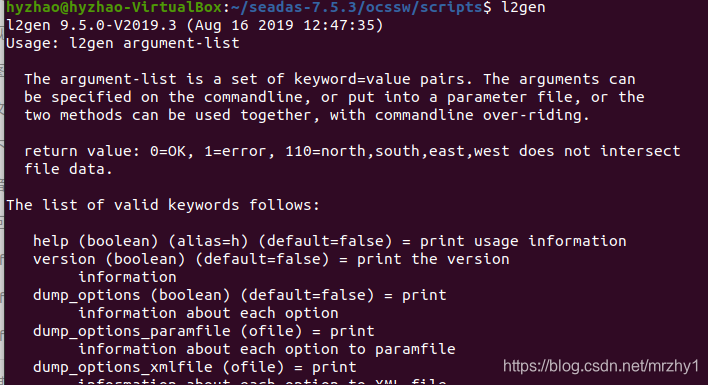Click the word 'over-riding.'
Image resolution: width=708 pixels, height=385 pixels.
[536, 115]
